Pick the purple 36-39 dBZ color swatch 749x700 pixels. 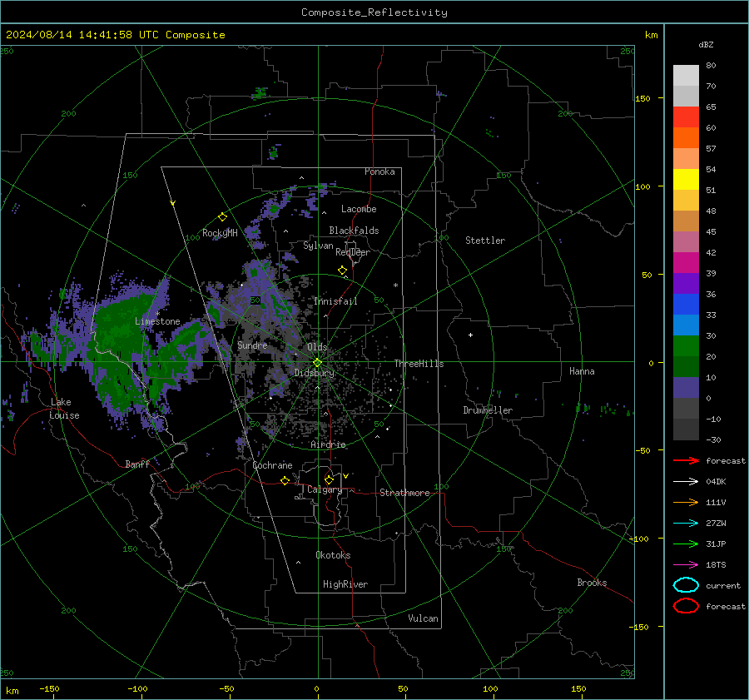686,283
